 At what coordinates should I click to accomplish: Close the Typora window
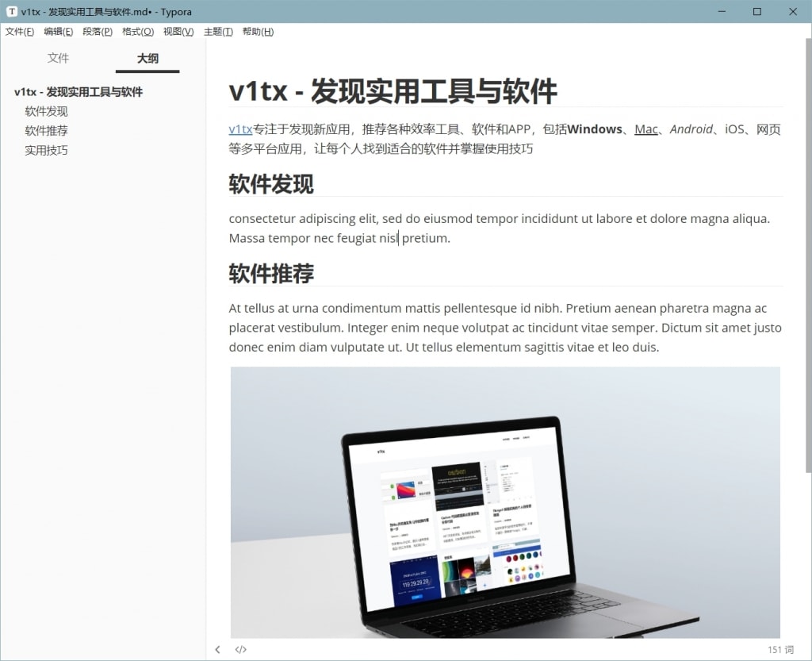[x=793, y=11]
